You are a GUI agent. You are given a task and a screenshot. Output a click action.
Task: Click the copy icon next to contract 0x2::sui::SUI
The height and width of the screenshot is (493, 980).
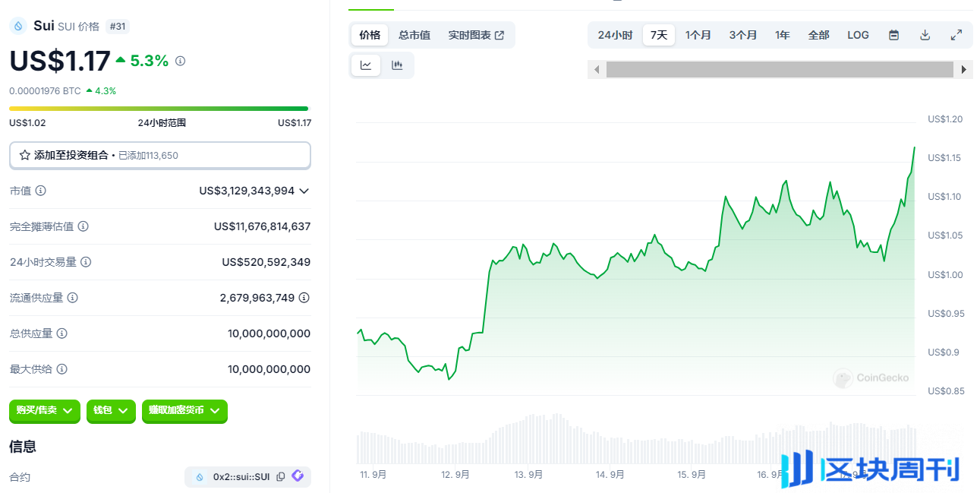point(281,476)
